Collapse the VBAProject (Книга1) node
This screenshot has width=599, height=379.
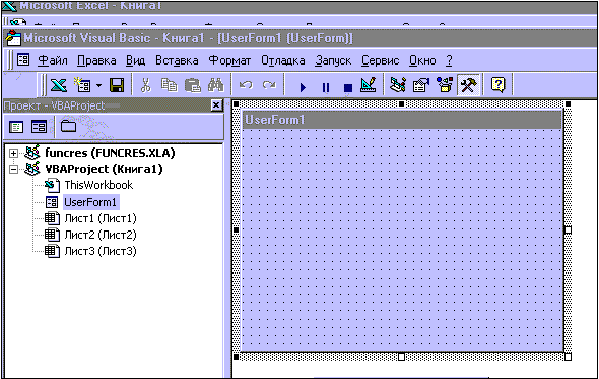click(13, 169)
